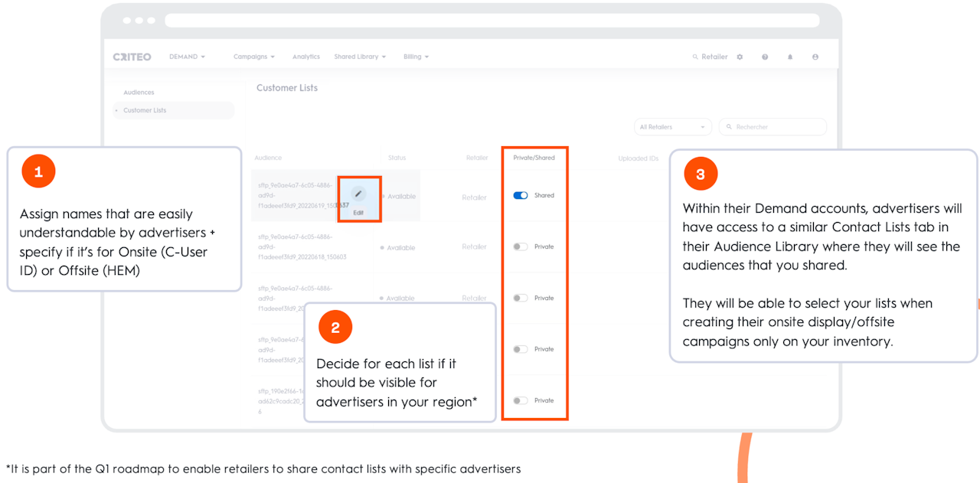Open notifications with the bell icon
Screen dimensions: 980x483
790,57
